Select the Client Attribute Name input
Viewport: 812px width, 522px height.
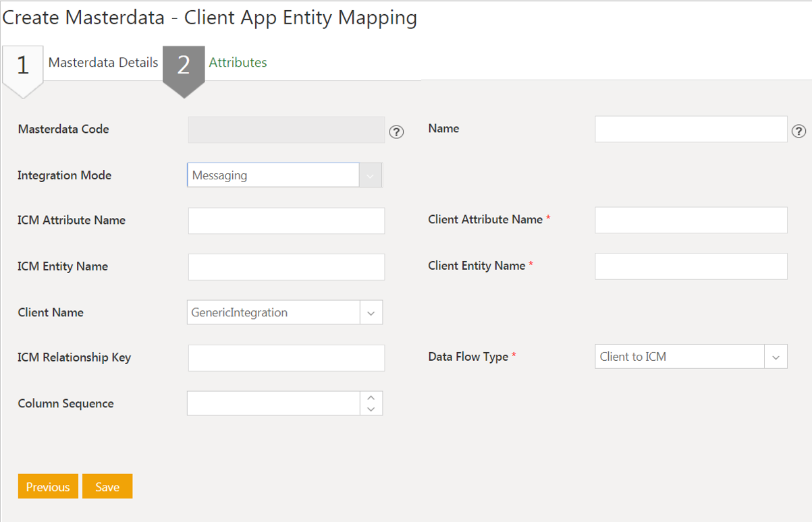coord(691,220)
